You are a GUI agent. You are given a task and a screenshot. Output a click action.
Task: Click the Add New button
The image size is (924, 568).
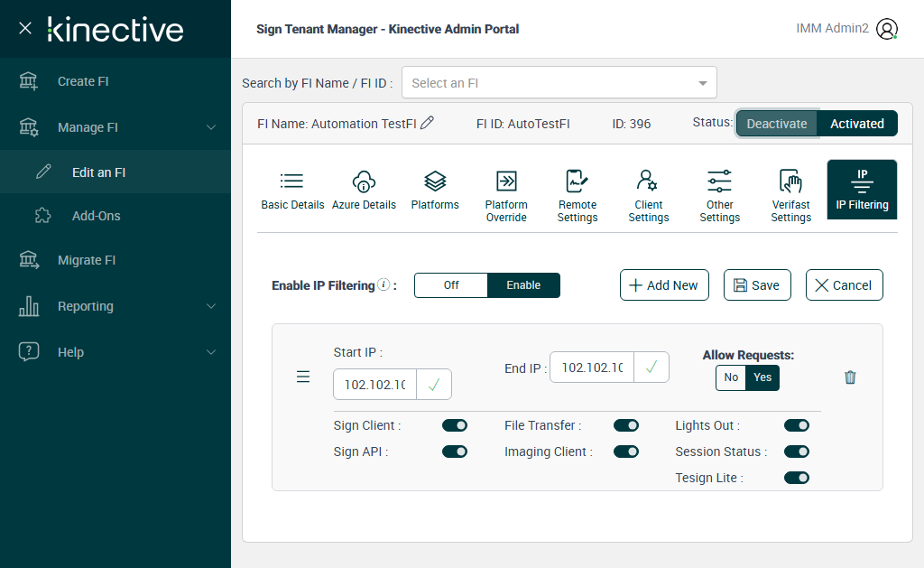(x=664, y=284)
